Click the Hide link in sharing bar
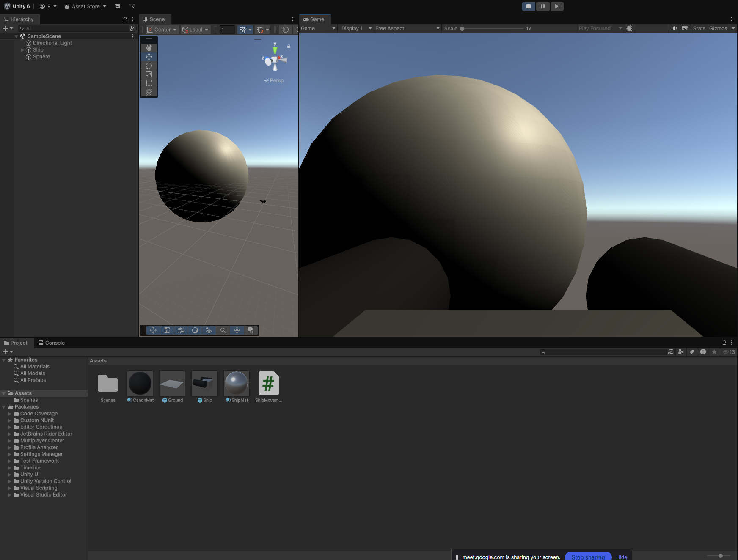Image resolution: width=738 pixels, height=560 pixels. coord(621,557)
